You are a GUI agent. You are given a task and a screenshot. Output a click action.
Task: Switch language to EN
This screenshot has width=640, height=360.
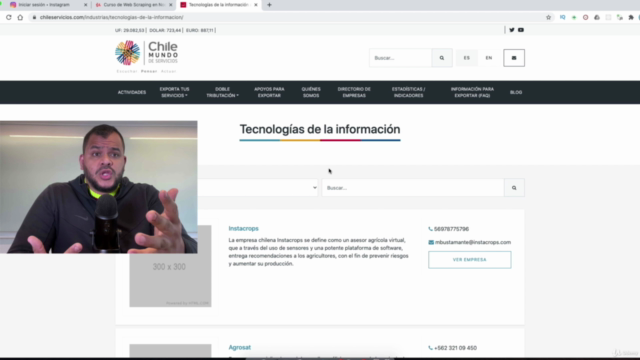pyautogui.click(x=489, y=58)
